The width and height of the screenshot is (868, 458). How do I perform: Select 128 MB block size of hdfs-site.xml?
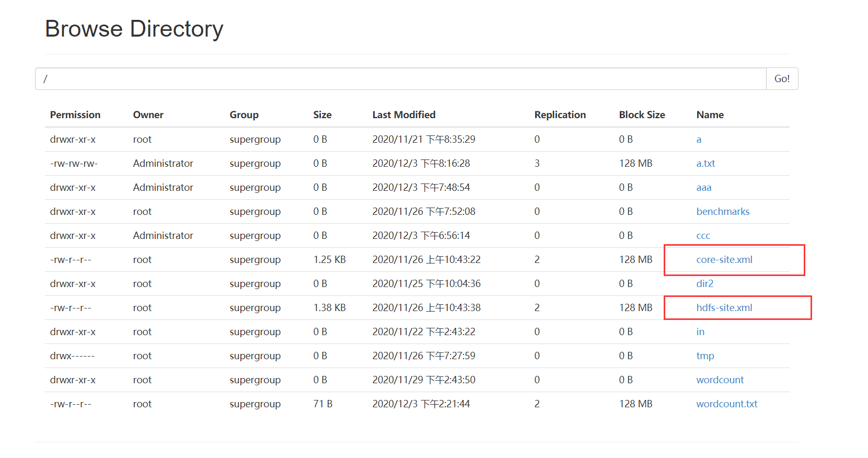click(x=635, y=308)
